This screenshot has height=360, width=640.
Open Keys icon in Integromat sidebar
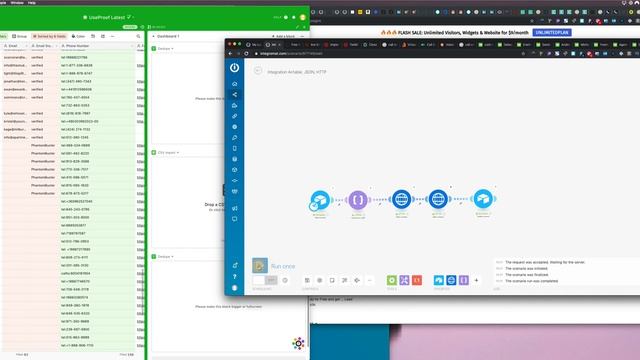click(x=234, y=138)
